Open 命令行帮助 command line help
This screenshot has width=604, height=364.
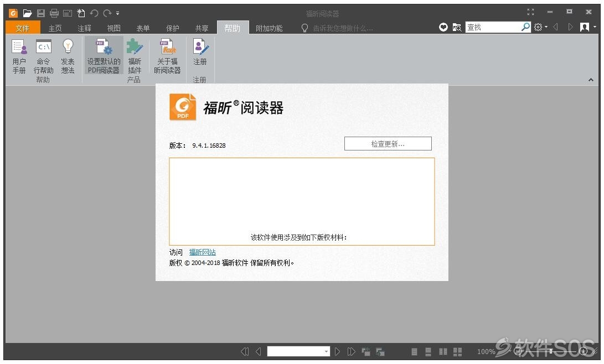click(x=43, y=56)
